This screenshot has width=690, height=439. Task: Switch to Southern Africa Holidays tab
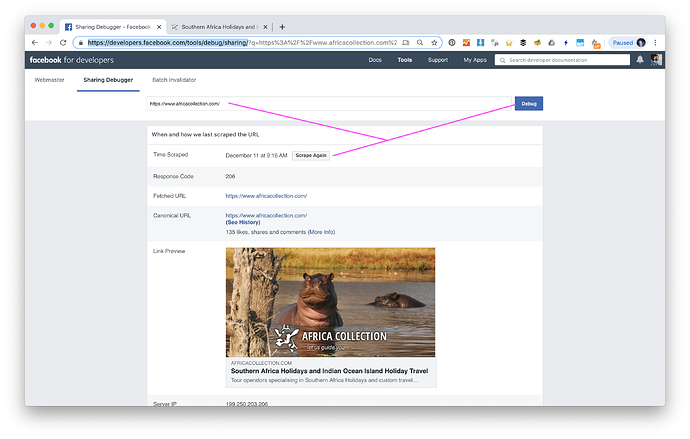point(219,27)
